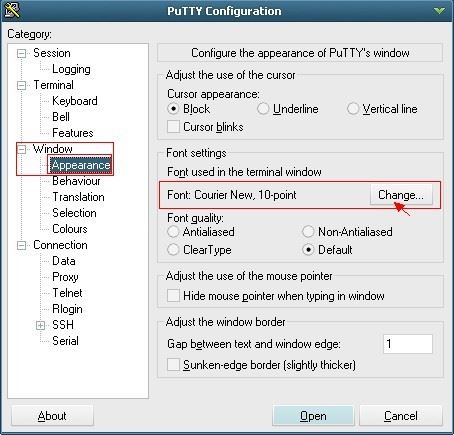Collapse the Terminal tree node
The height and width of the screenshot is (435, 454).
point(21,85)
